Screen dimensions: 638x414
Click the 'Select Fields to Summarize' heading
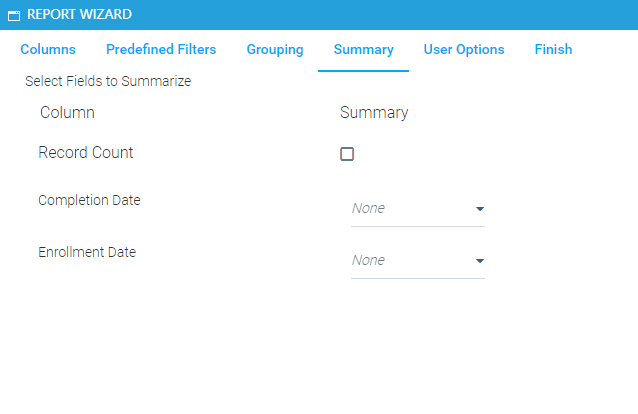[108, 81]
